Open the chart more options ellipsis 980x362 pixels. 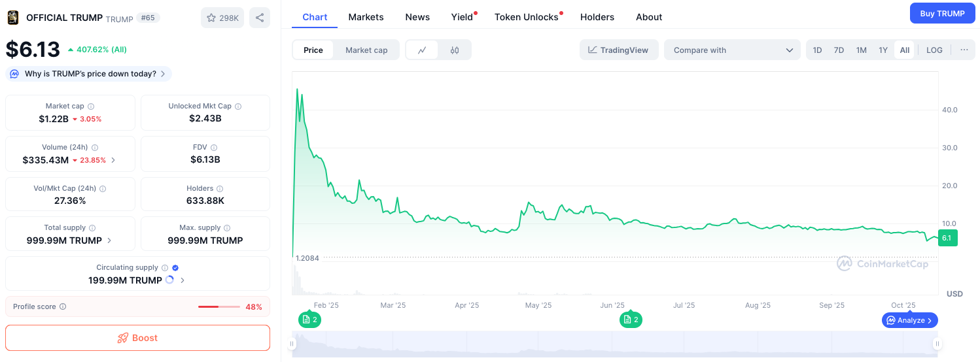964,50
